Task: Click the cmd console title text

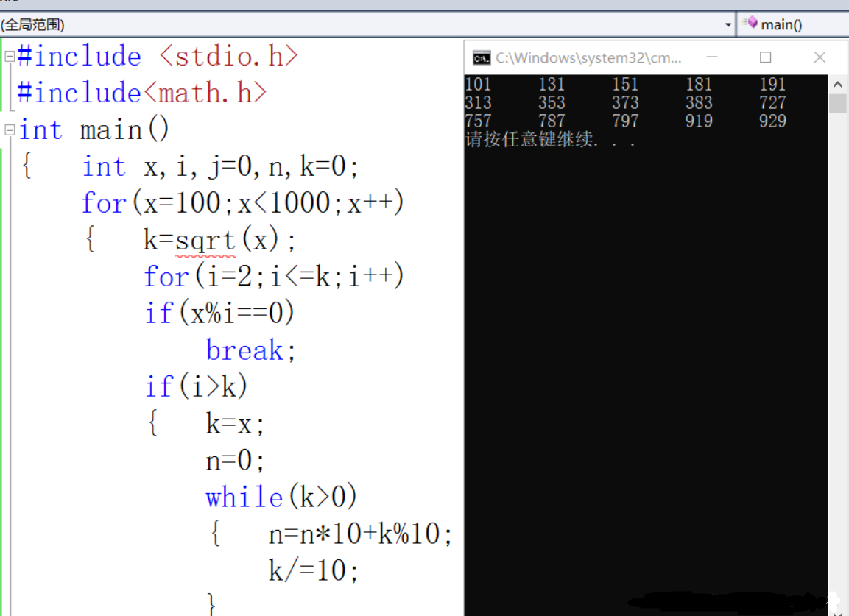Action: [x=588, y=58]
